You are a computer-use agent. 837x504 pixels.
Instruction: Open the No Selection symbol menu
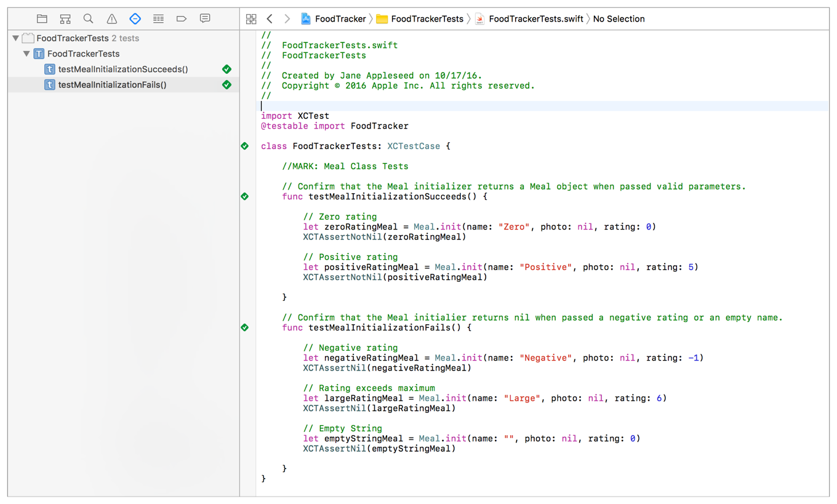[619, 19]
